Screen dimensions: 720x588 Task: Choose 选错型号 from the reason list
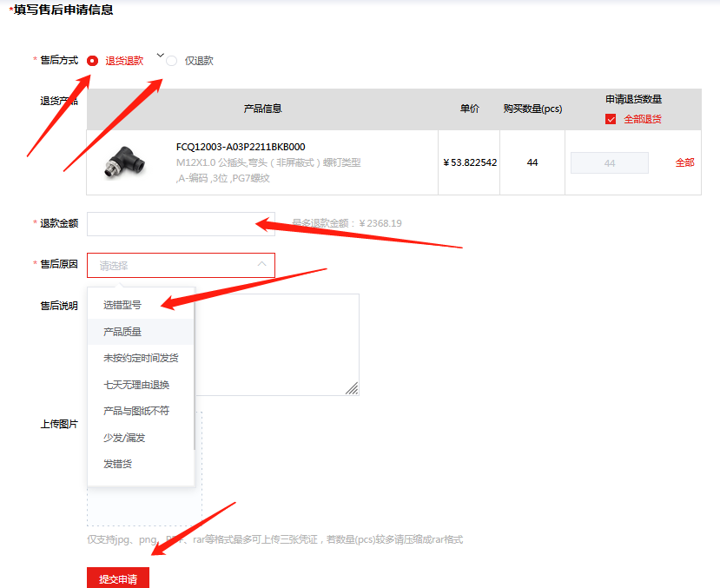click(x=122, y=305)
